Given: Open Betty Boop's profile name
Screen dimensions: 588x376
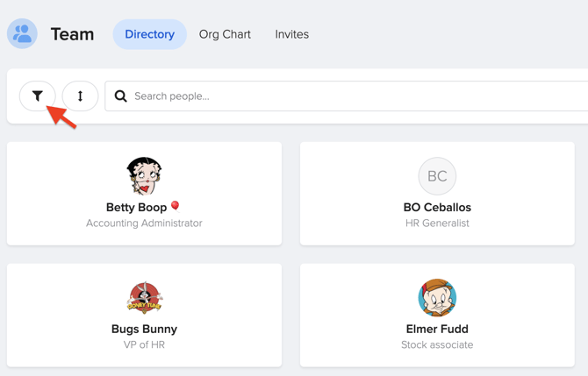Looking at the screenshot, I should coord(137,207).
